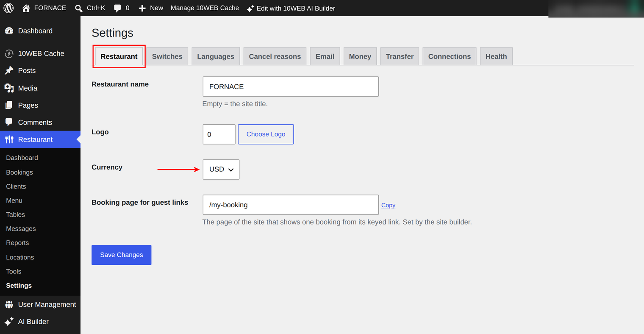Click the Booking page for guest links field
Viewport: 644px width, 334px height.
[291, 205]
